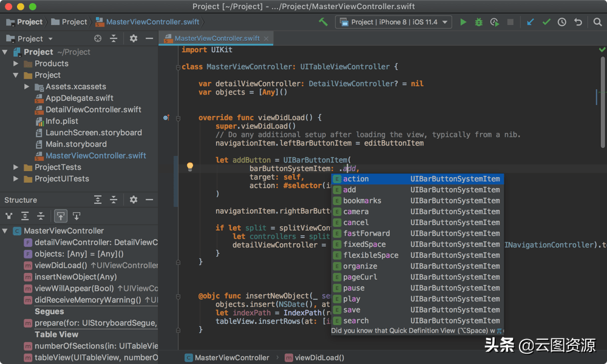Expand the ProjectUITests folder

pyautogui.click(x=16, y=179)
